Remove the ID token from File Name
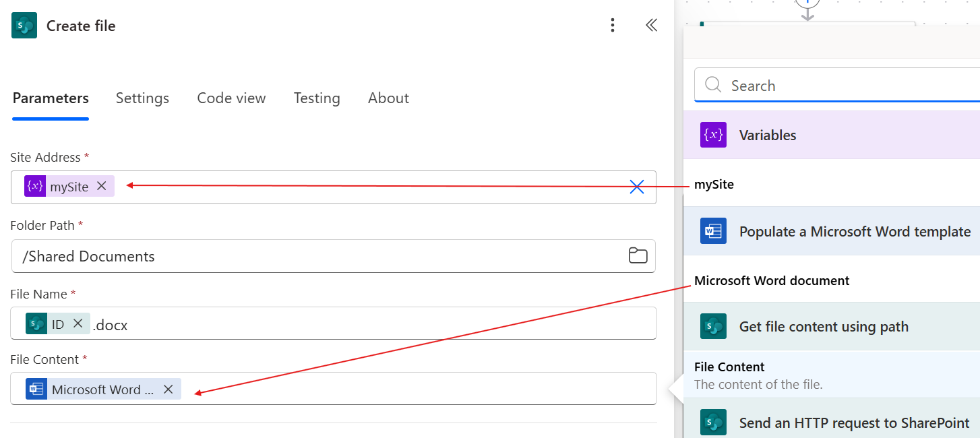Viewport: 980px width, 438px height. pos(78,324)
